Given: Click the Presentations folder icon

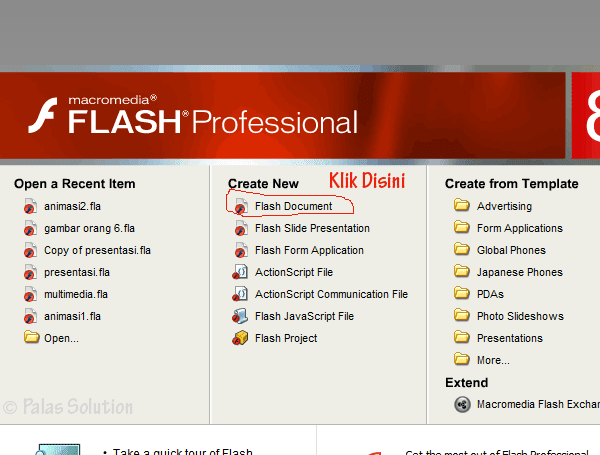Looking at the screenshot, I should click(x=461, y=337).
